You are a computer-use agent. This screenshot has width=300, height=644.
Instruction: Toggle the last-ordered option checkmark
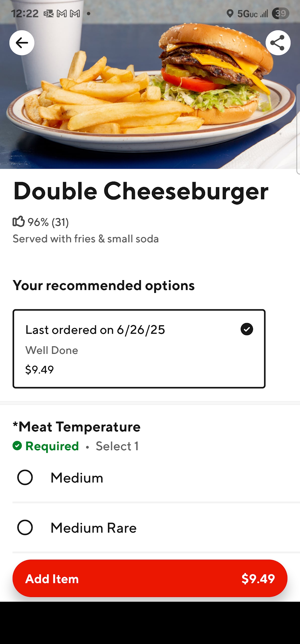[247, 329]
